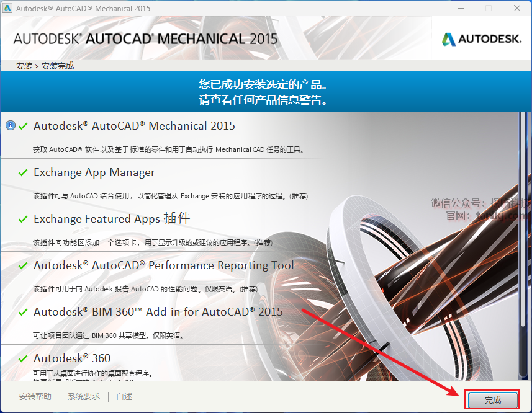Select the Autodesk AutoCAD Mechanical 2015 entry title
Screen dimensions: 532x413
coord(134,126)
